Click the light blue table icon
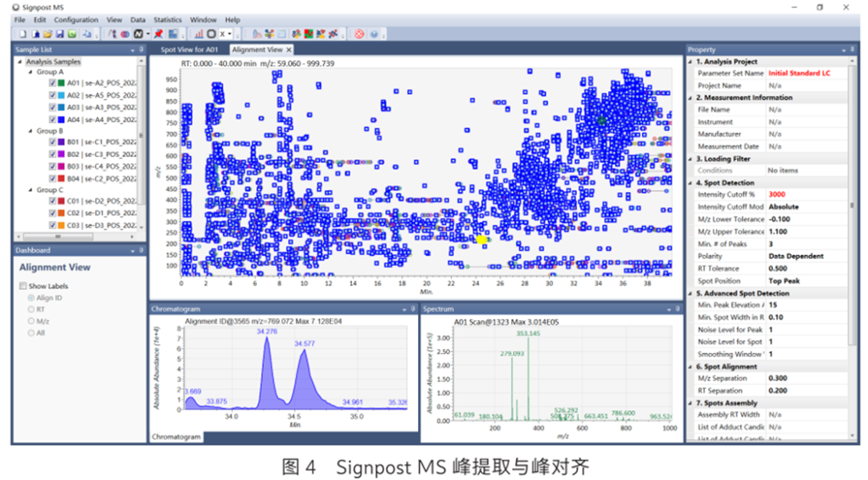Viewport: 868px width, 480px height. [x=282, y=34]
